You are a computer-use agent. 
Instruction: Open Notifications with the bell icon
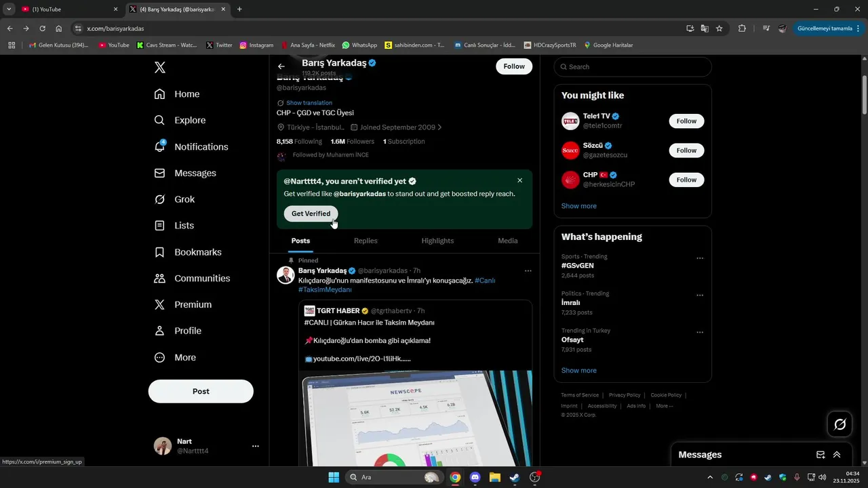[x=191, y=147]
